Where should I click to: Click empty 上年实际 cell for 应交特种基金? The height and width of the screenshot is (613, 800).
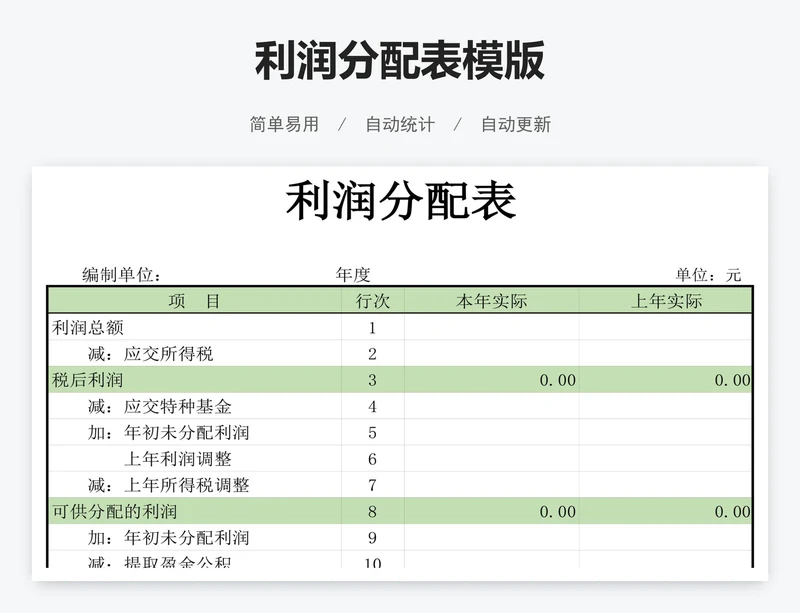coord(666,406)
